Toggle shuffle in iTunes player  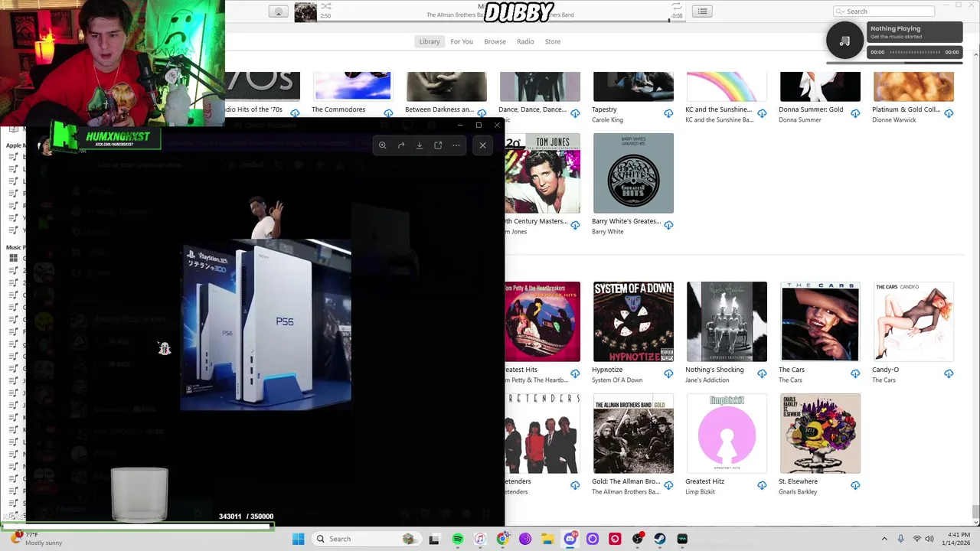tap(325, 6)
